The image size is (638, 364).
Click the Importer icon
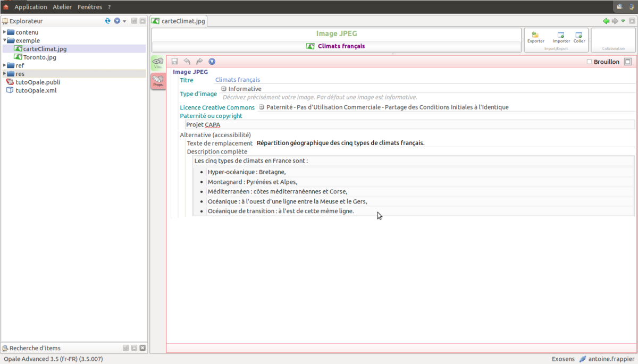coord(561,37)
